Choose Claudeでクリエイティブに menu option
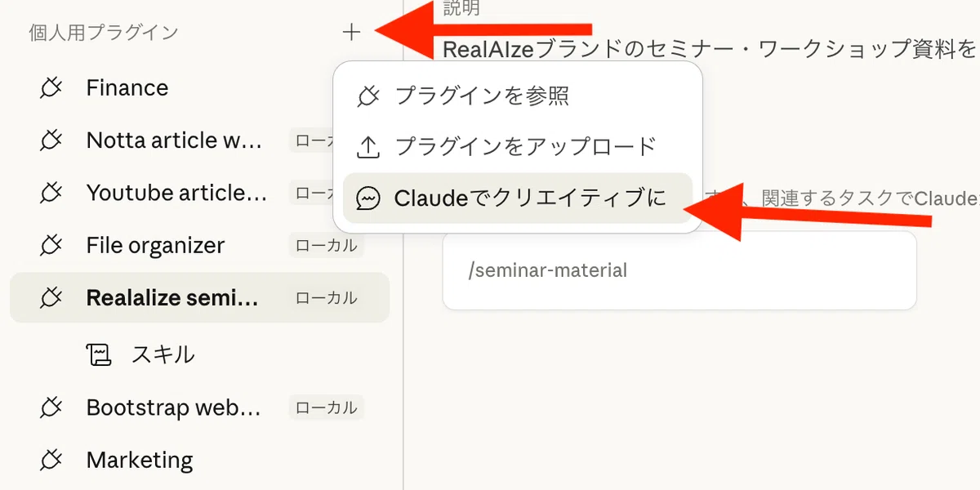 pyautogui.click(x=518, y=198)
